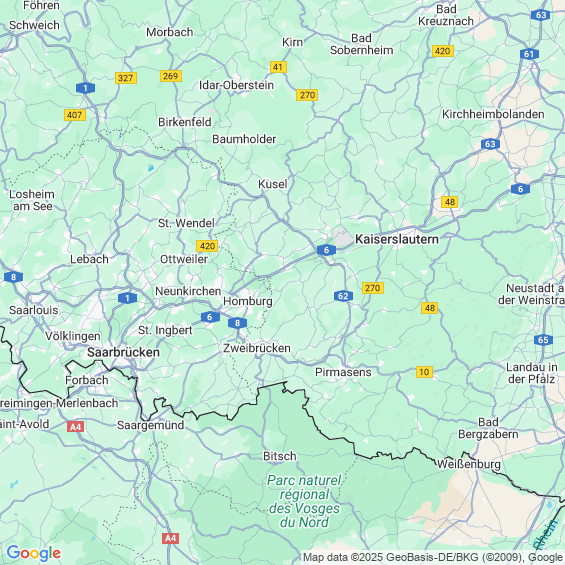Click the Google logo
Screen dimensions: 565x565
34,553
